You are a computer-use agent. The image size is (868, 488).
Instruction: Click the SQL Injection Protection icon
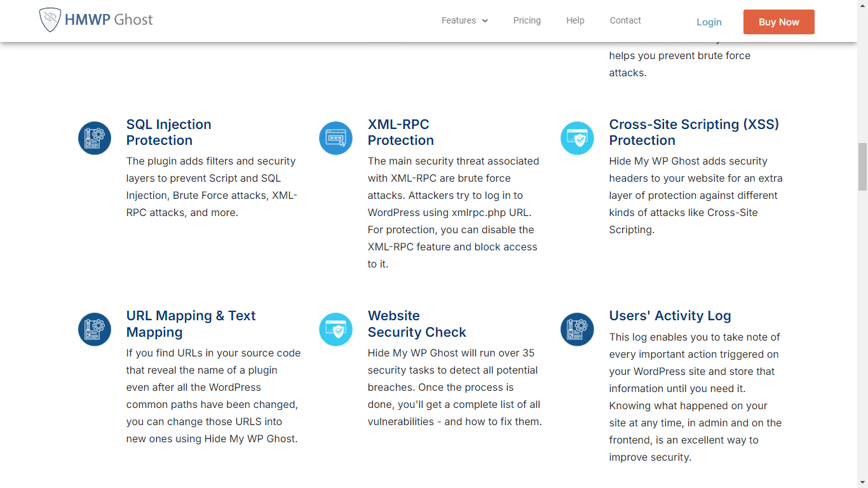pos(95,138)
